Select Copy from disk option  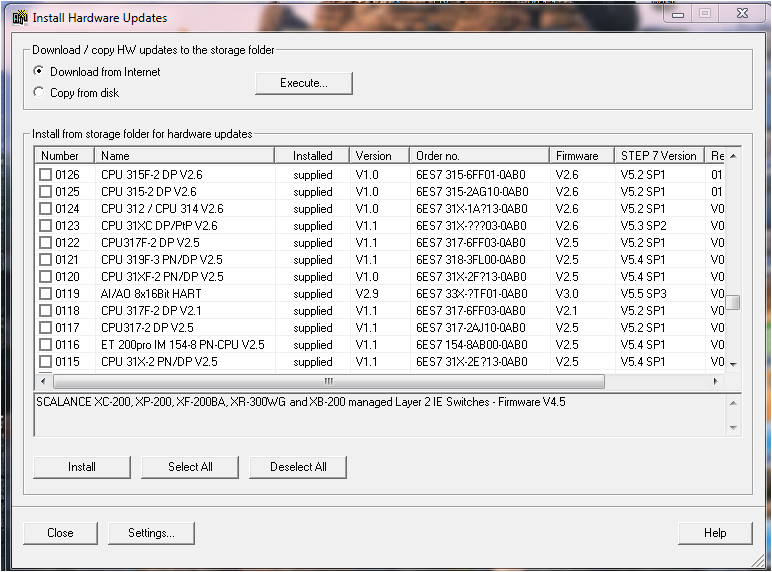coord(76,93)
